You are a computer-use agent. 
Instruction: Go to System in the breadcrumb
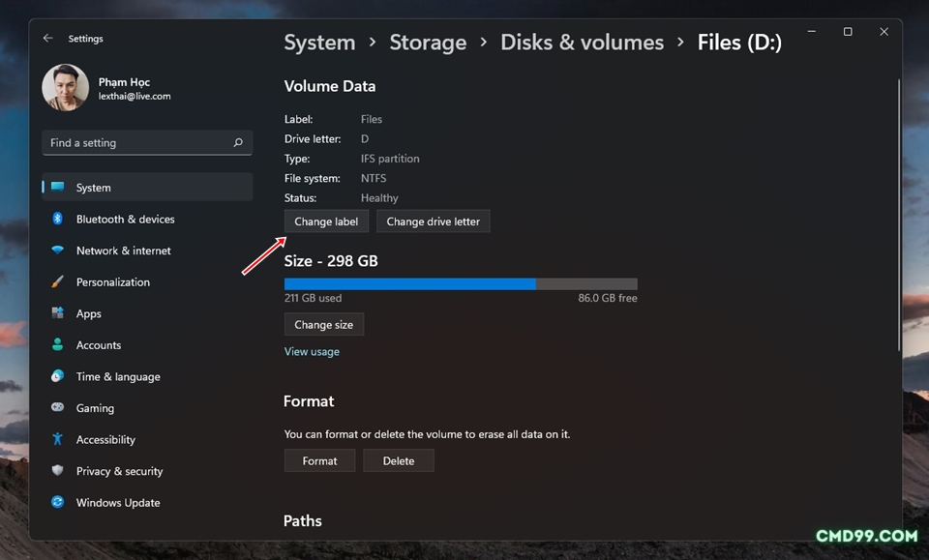click(x=320, y=43)
